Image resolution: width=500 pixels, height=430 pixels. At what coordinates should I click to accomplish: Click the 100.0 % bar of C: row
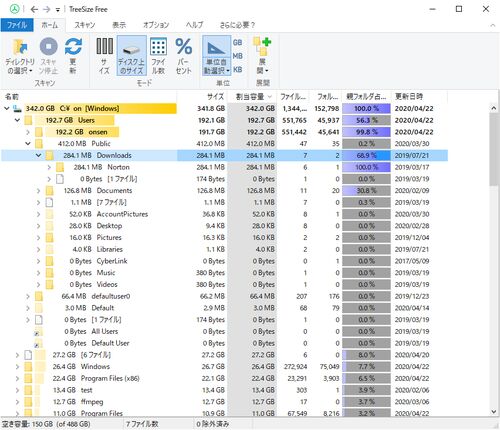point(366,108)
